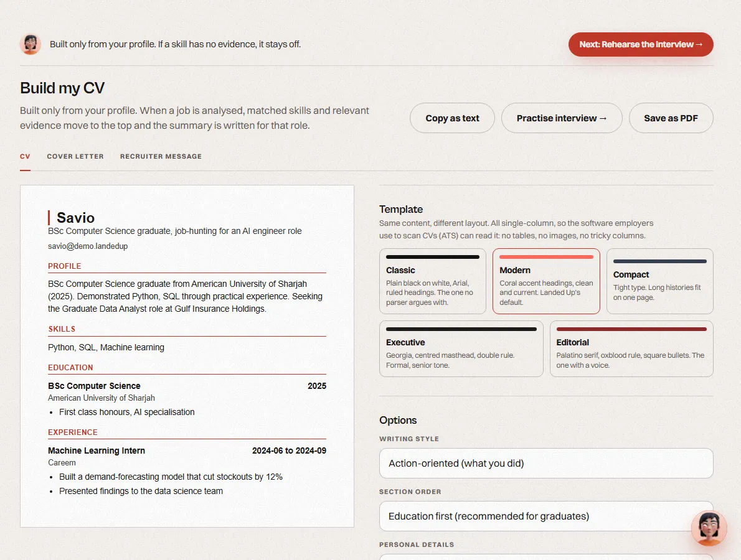The width and height of the screenshot is (741, 560).
Task: Click the dates 2024-06 to 2024-09
Action: point(289,451)
